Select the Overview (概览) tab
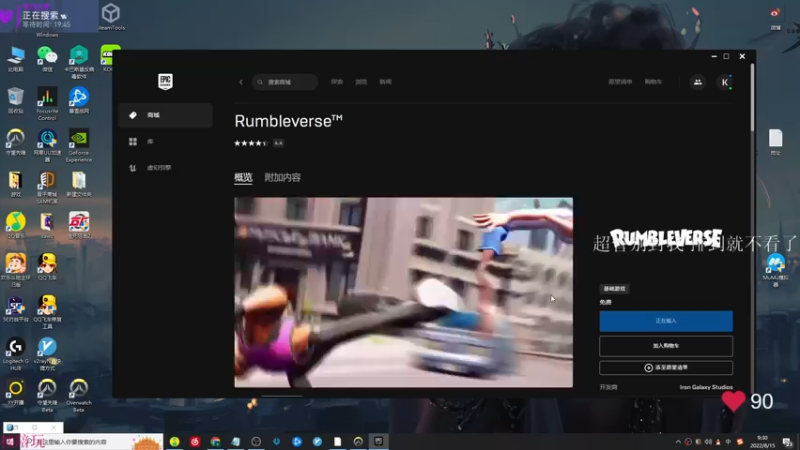800x450 pixels. [x=243, y=178]
